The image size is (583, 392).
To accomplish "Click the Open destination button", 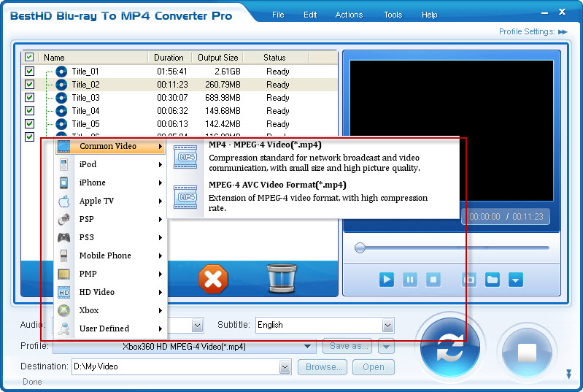I will (x=374, y=367).
